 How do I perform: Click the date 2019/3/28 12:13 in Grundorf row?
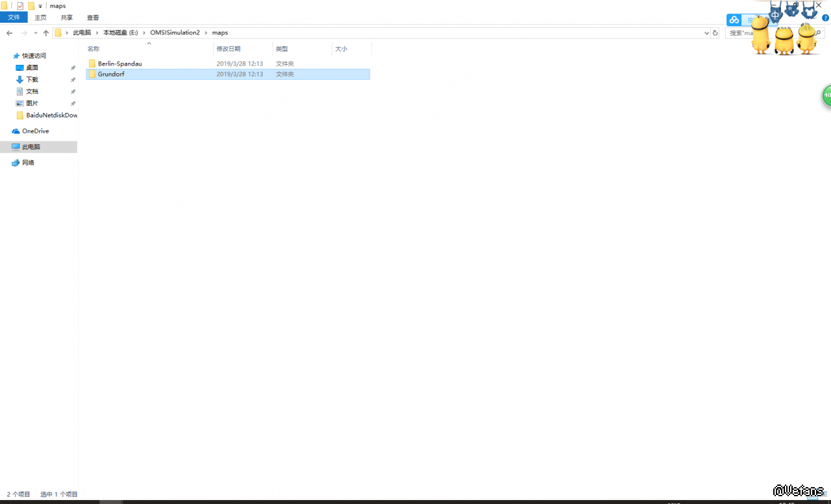(240, 74)
